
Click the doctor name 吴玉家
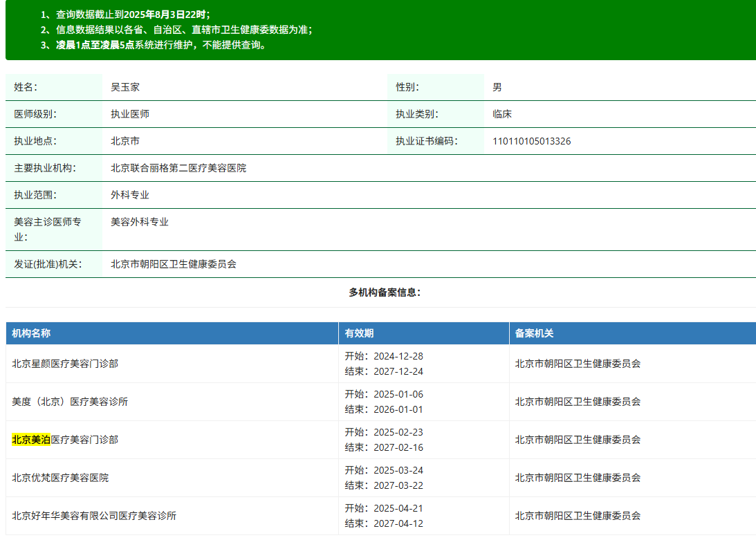[x=125, y=87]
